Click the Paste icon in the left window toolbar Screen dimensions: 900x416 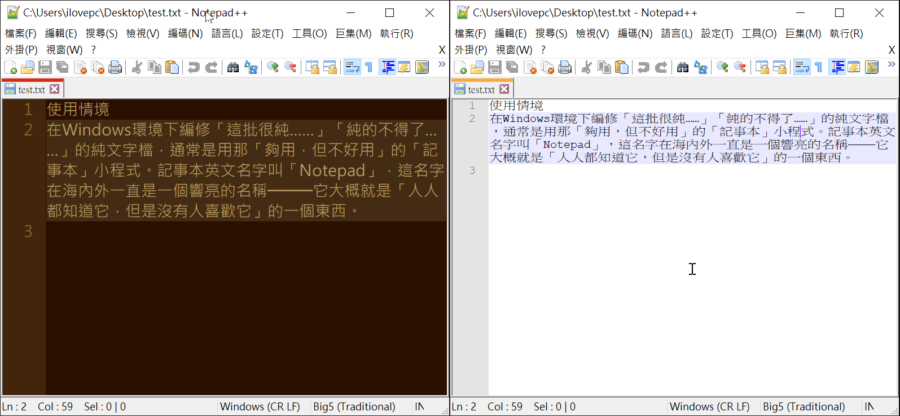[x=172, y=68]
